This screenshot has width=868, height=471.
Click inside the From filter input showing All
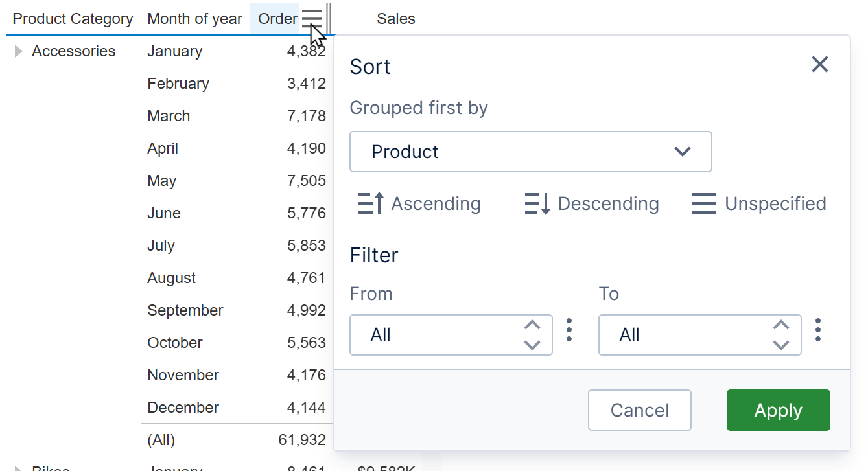[x=428, y=335]
